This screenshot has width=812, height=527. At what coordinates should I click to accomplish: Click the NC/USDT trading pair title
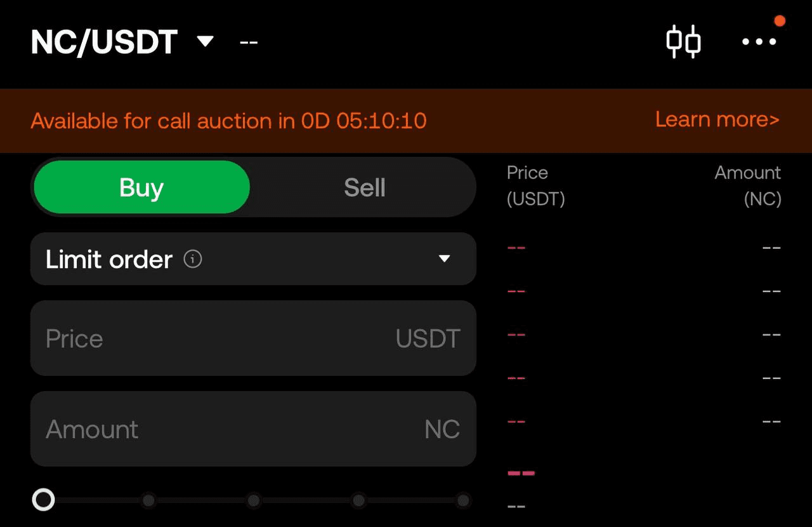click(104, 43)
